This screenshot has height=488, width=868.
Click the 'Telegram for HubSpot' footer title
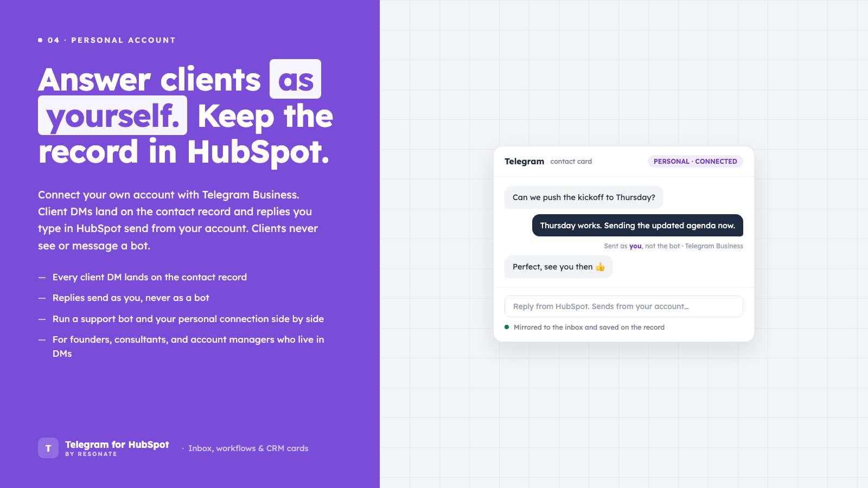pyautogui.click(x=117, y=445)
